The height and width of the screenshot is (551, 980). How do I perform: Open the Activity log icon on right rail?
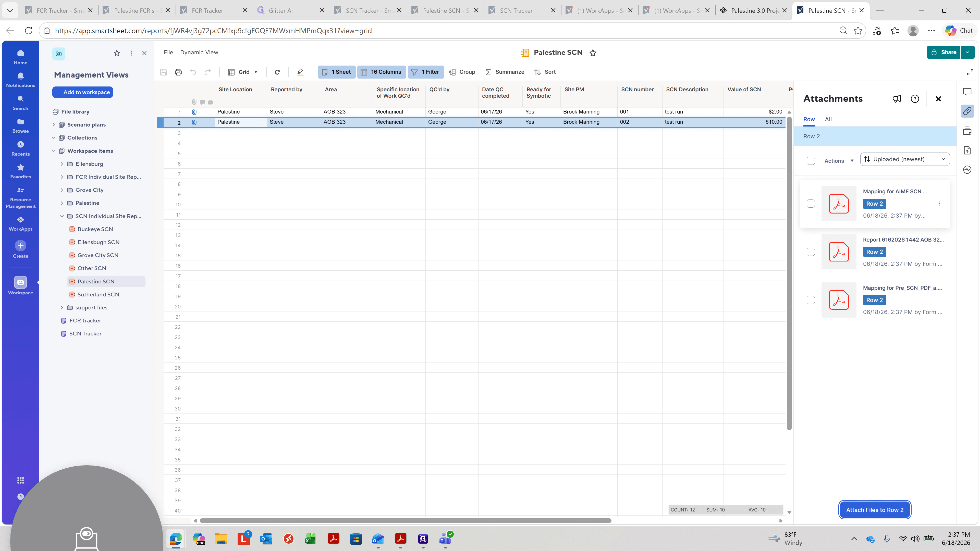pyautogui.click(x=967, y=170)
